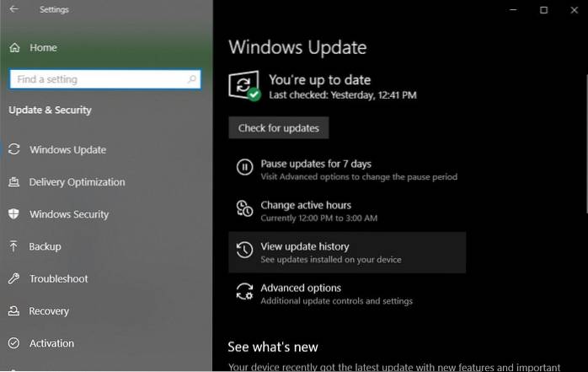Click the pause icon for pausing updates
588x372 pixels.
click(x=244, y=168)
